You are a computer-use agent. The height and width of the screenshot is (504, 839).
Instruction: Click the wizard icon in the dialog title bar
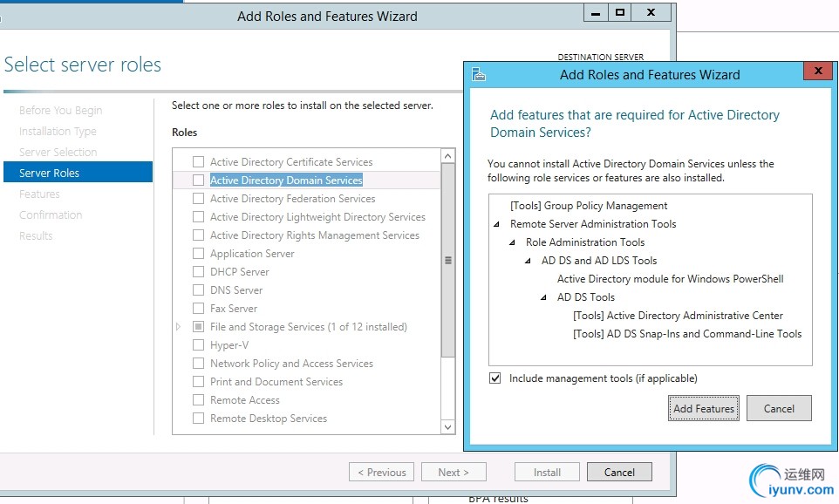(478, 74)
